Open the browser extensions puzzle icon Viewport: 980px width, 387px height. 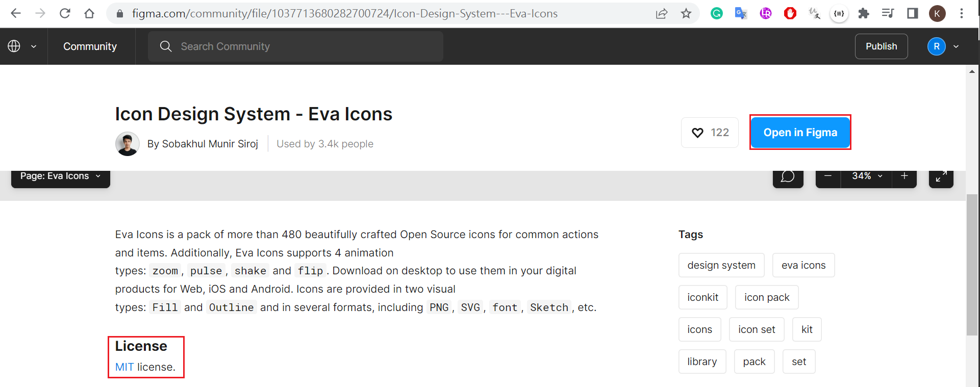[863, 14]
